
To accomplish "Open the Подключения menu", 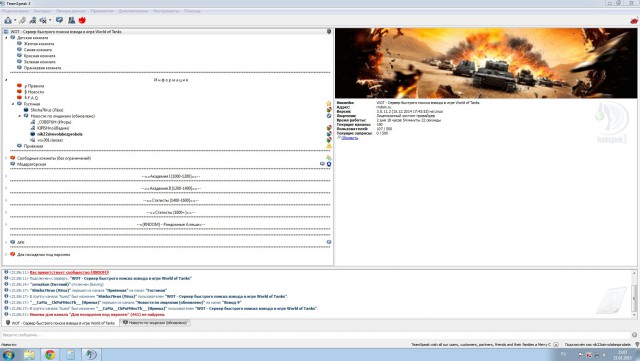I will pos(15,11).
